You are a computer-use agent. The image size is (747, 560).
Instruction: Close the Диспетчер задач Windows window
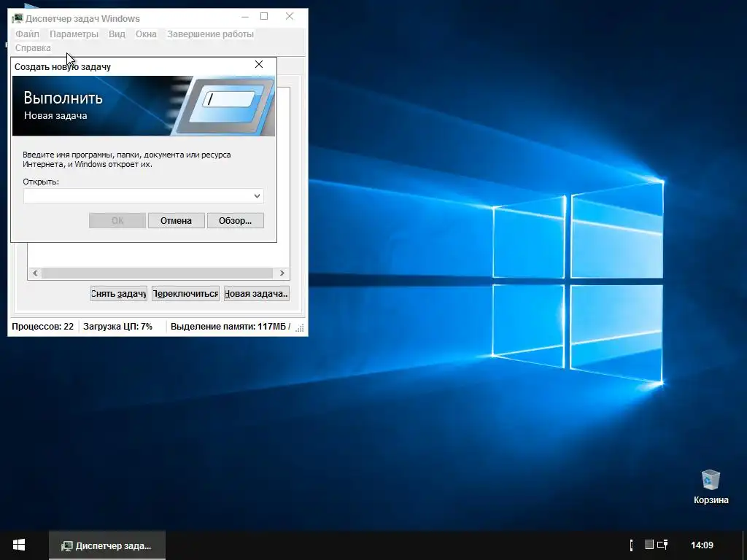pyautogui.click(x=289, y=17)
